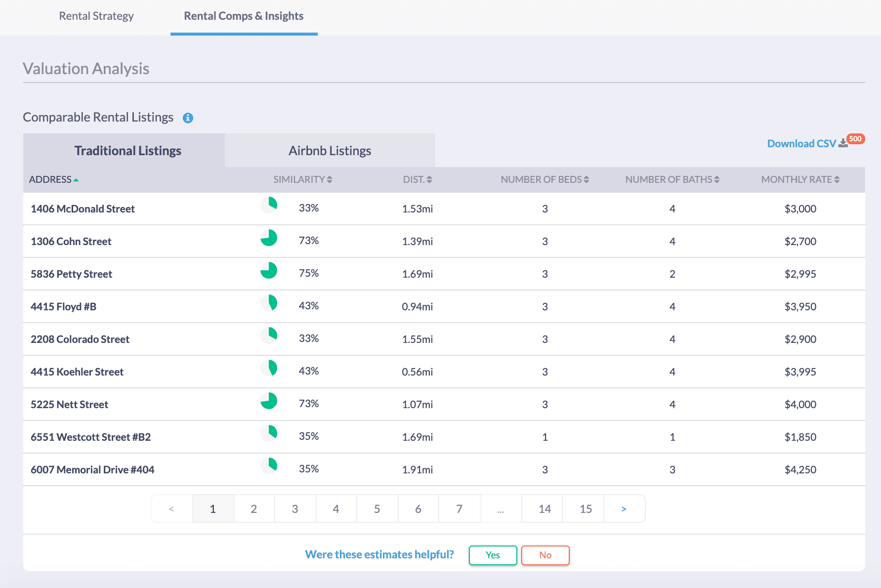Sort by Number of Beds using header arrows

click(586, 179)
